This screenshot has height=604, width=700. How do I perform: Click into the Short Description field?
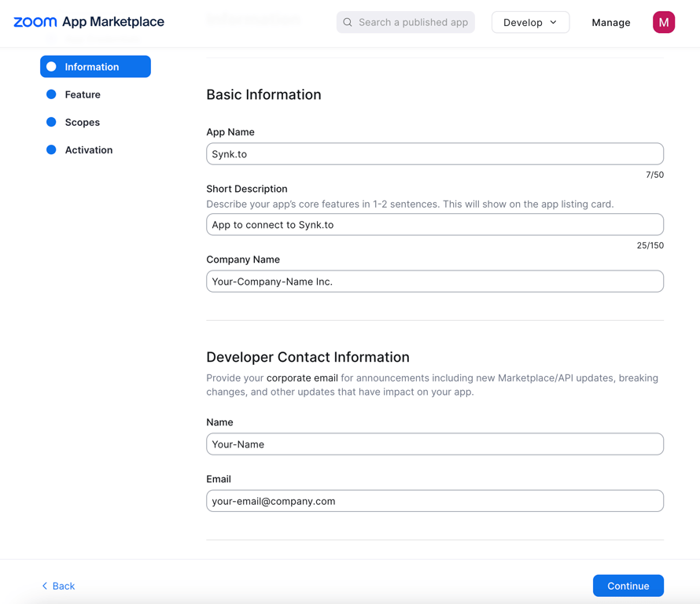click(x=434, y=225)
